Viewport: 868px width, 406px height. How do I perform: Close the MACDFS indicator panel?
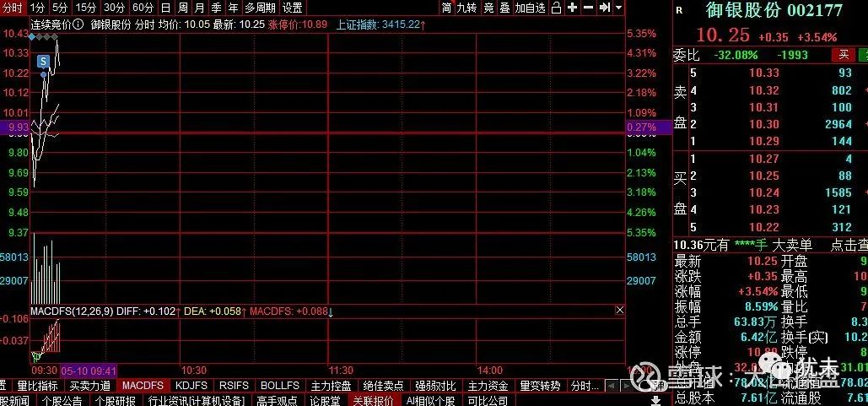pyautogui.click(x=619, y=311)
